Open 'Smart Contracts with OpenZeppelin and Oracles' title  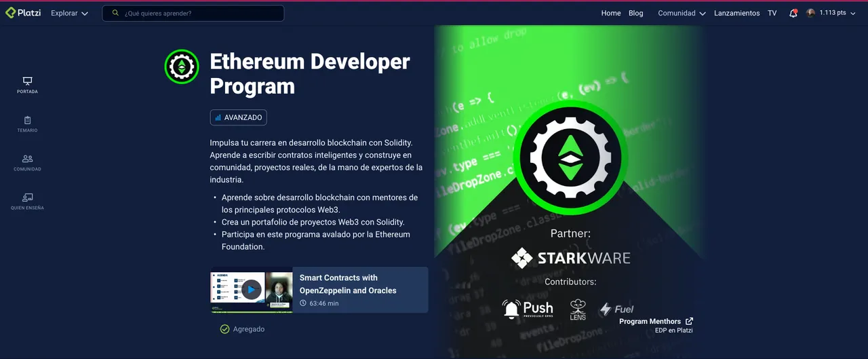(x=348, y=284)
